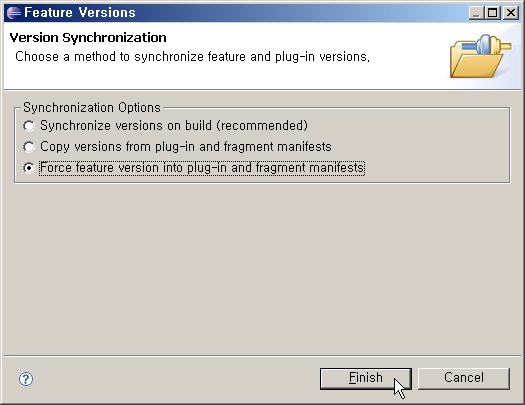Minimize the Feature Versions dialog

476,13
